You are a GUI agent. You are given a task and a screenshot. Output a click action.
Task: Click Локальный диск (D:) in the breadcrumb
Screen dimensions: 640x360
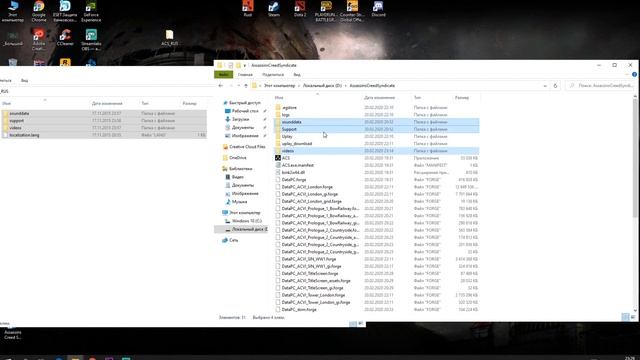pos(322,86)
